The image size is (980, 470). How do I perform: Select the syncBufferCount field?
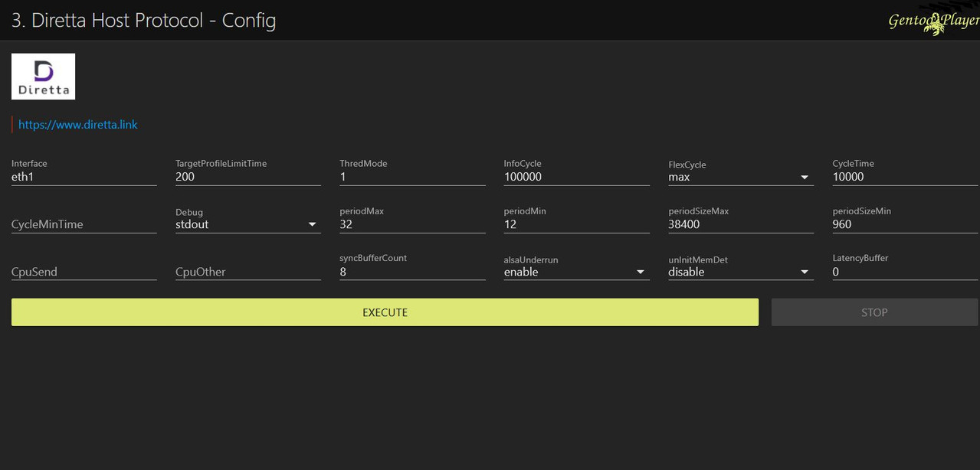tap(412, 272)
